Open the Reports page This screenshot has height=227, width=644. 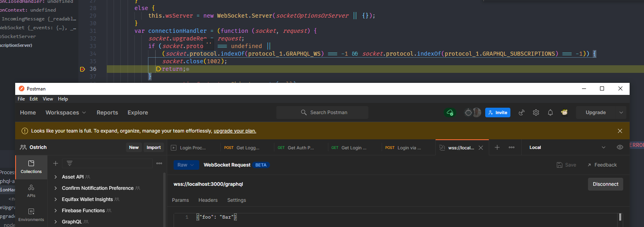pyautogui.click(x=107, y=112)
